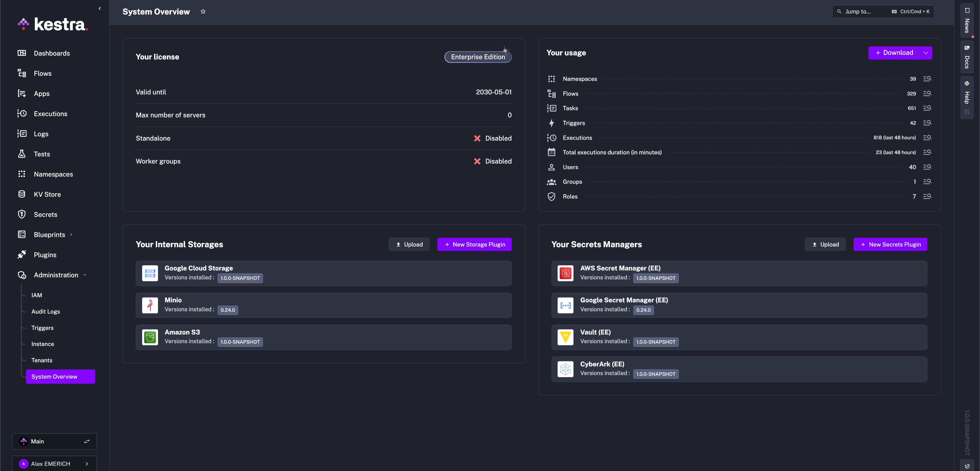Open the Flows section in the sidebar
The width and height of the screenshot is (980, 471).
(x=42, y=73)
